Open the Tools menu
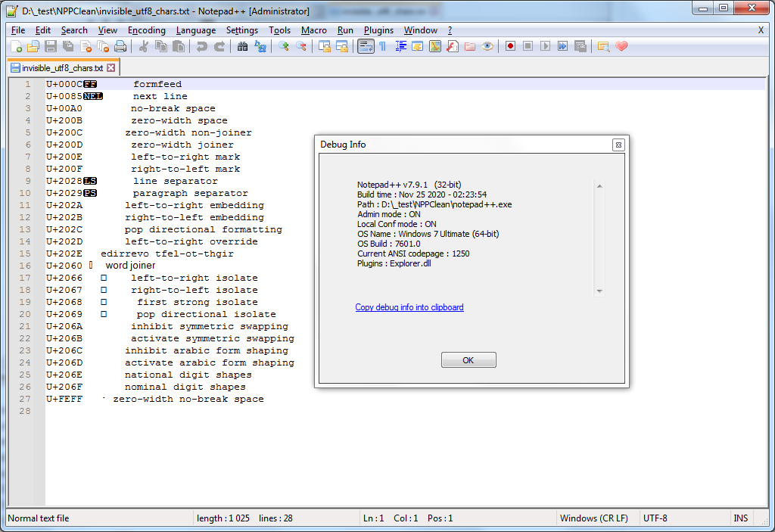 coord(280,30)
